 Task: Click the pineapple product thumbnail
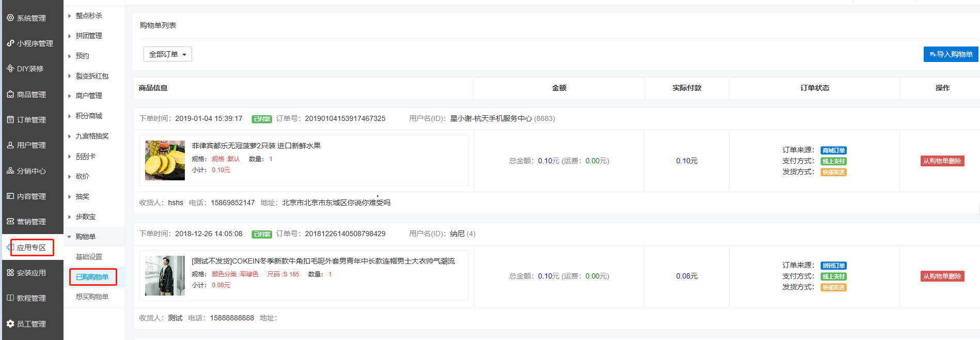click(x=165, y=160)
